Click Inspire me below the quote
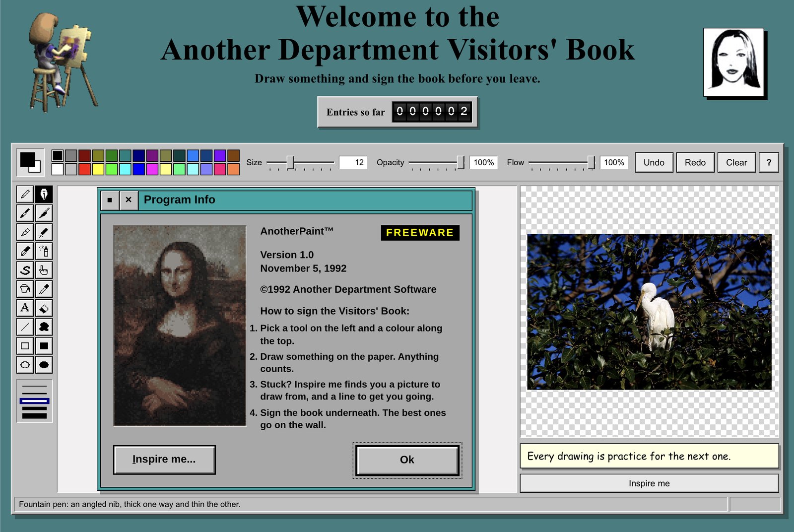The width and height of the screenshot is (794, 532). [x=649, y=483]
